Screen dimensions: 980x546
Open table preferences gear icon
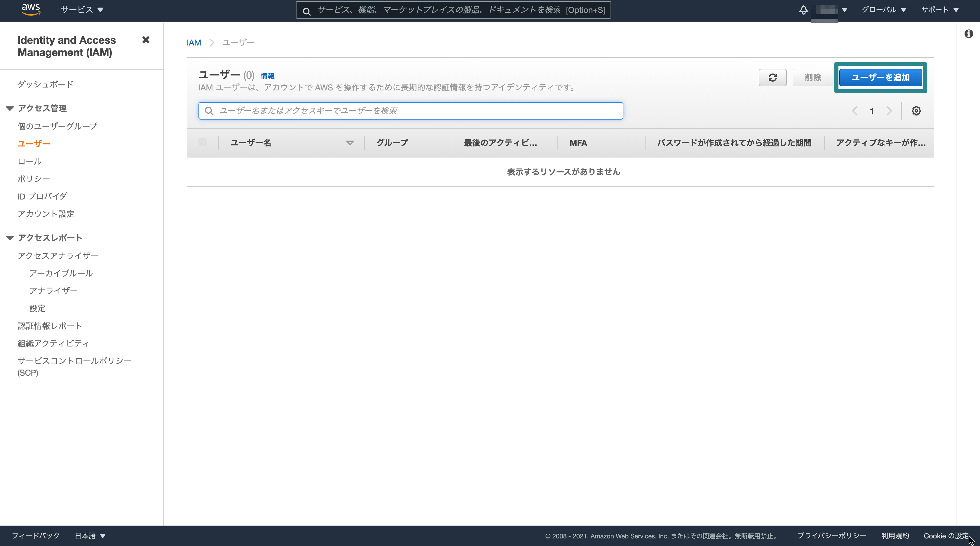[x=916, y=111]
